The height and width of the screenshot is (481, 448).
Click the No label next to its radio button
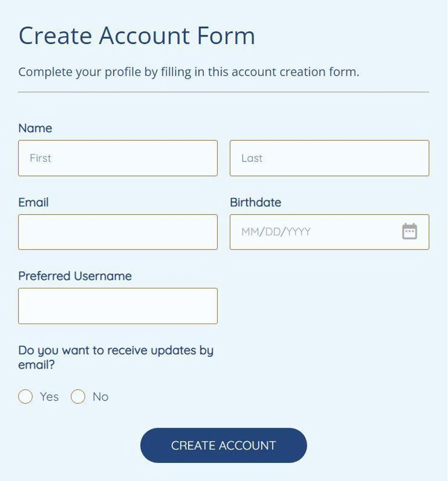click(101, 396)
